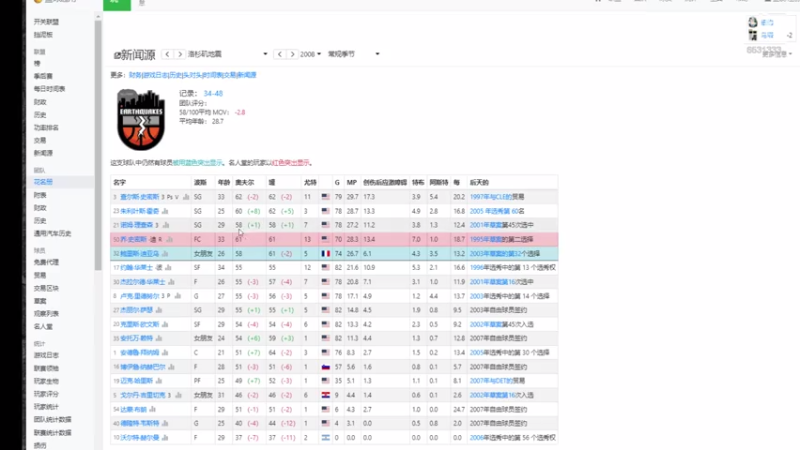Open player name link in blue row 32
Image resolution: width=800 pixels, height=450 pixels.
click(139, 254)
